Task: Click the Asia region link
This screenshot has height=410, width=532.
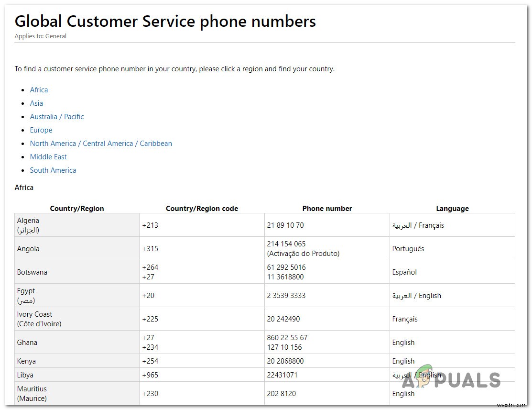Action: point(36,103)
